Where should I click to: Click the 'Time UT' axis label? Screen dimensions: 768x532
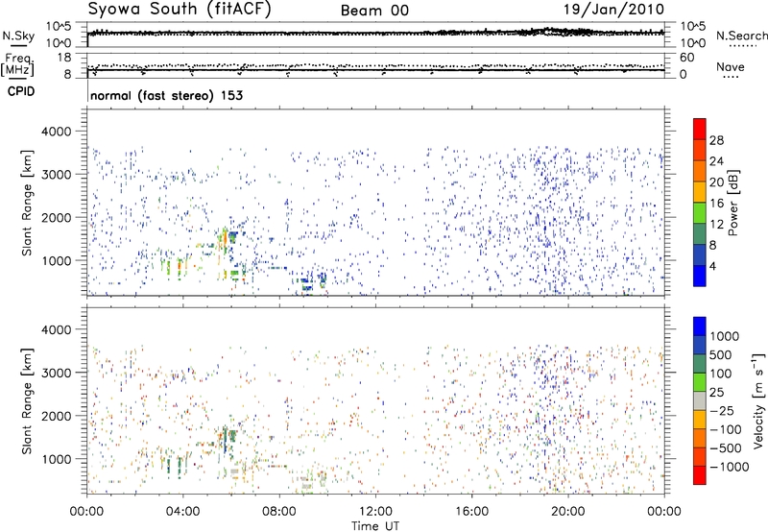pyautogui.click(x=375, y=526)
